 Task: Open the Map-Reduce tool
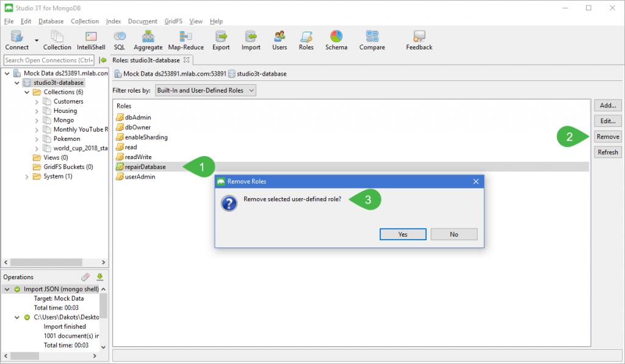(186, 41)
